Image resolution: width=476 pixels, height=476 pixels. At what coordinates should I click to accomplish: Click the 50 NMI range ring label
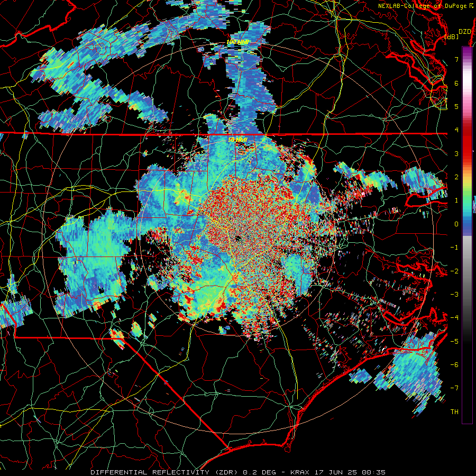click(x=237, y=140)
